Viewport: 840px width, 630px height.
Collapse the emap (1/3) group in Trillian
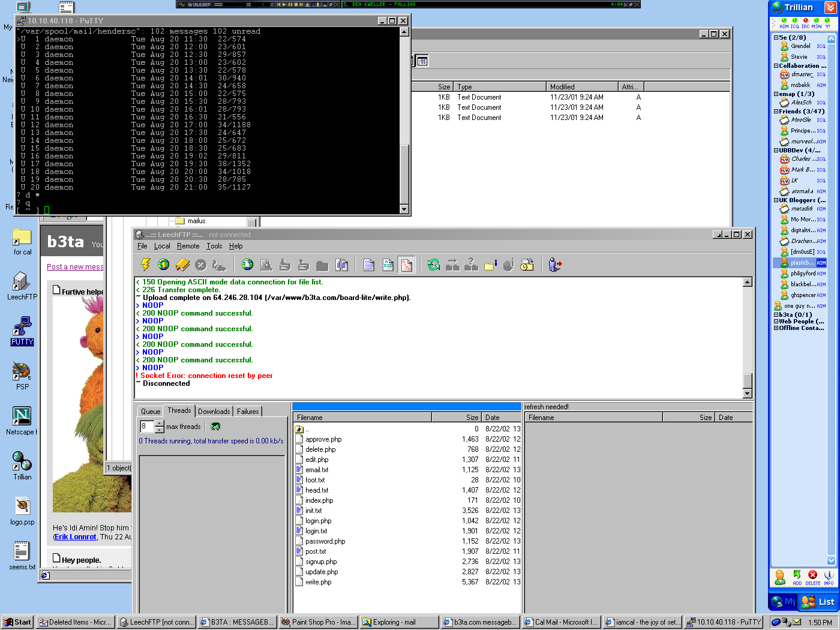(x=776, y=94)
